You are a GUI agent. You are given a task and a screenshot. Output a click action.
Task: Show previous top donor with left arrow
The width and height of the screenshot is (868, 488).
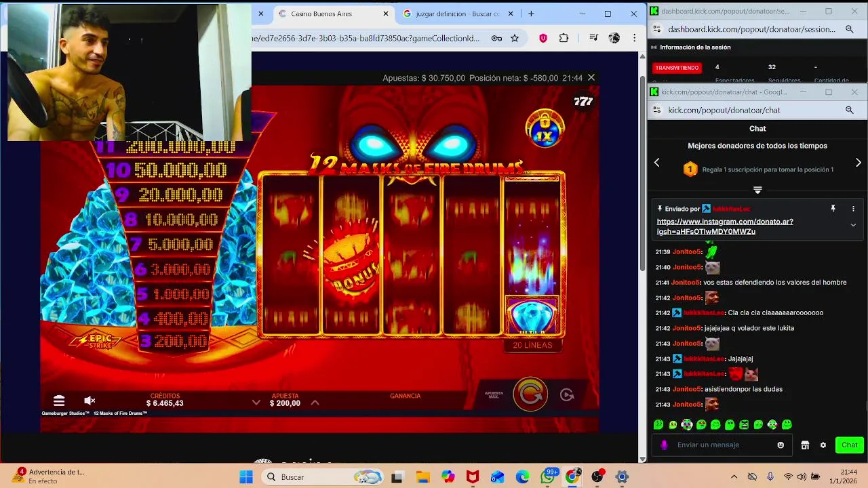(x=656, y=163)
